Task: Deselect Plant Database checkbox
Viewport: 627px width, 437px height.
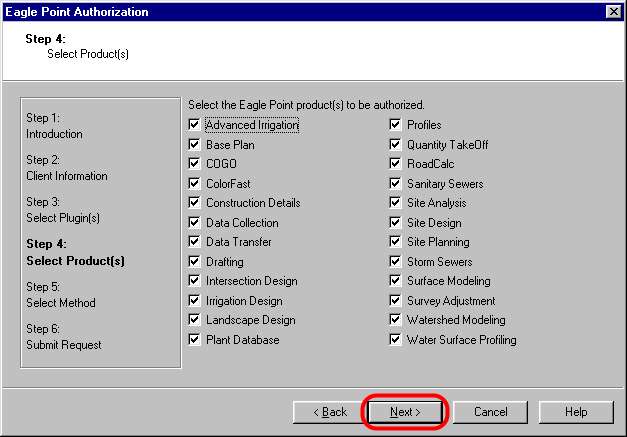Action: 194,339
